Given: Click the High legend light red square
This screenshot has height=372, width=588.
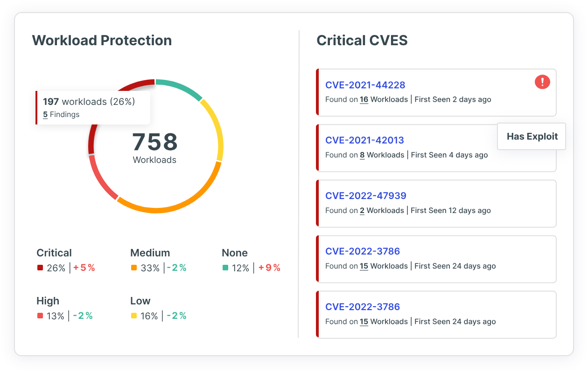Looking at the screenshot, I should click(40, 316).
